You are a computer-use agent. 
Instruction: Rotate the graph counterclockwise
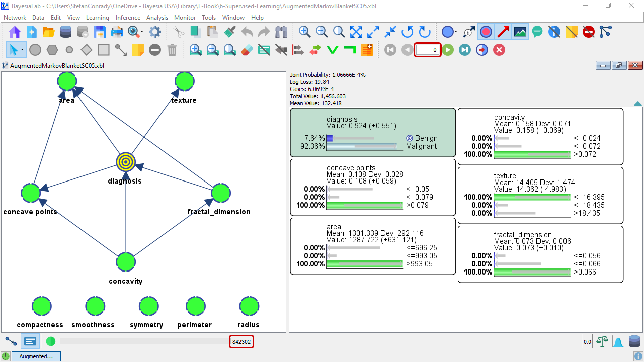[408, 32]
